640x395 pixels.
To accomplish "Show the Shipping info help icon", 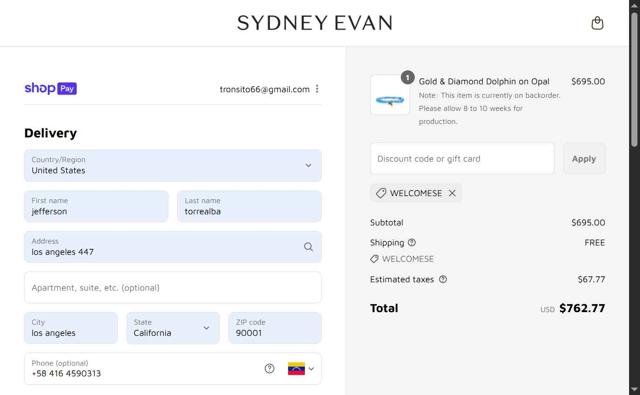I will tap(412, 242).
